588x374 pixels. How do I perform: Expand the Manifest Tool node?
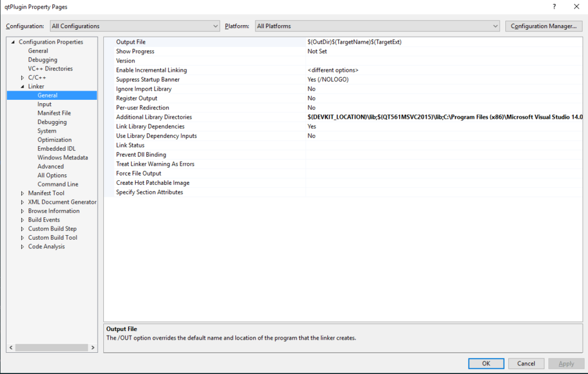point(22,193)
